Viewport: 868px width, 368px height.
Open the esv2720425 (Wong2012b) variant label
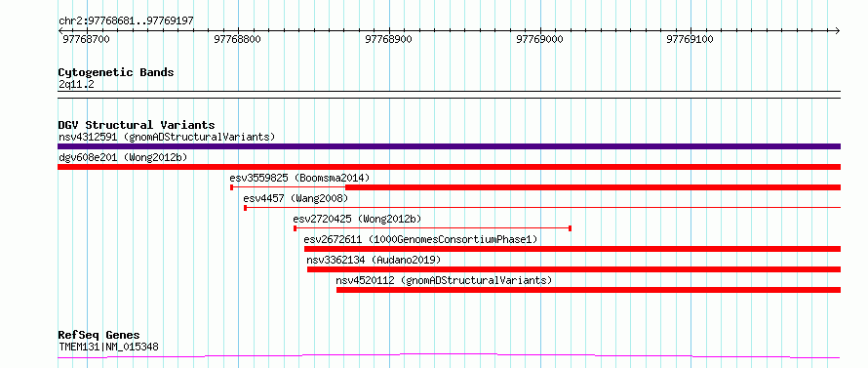[357, 219]
